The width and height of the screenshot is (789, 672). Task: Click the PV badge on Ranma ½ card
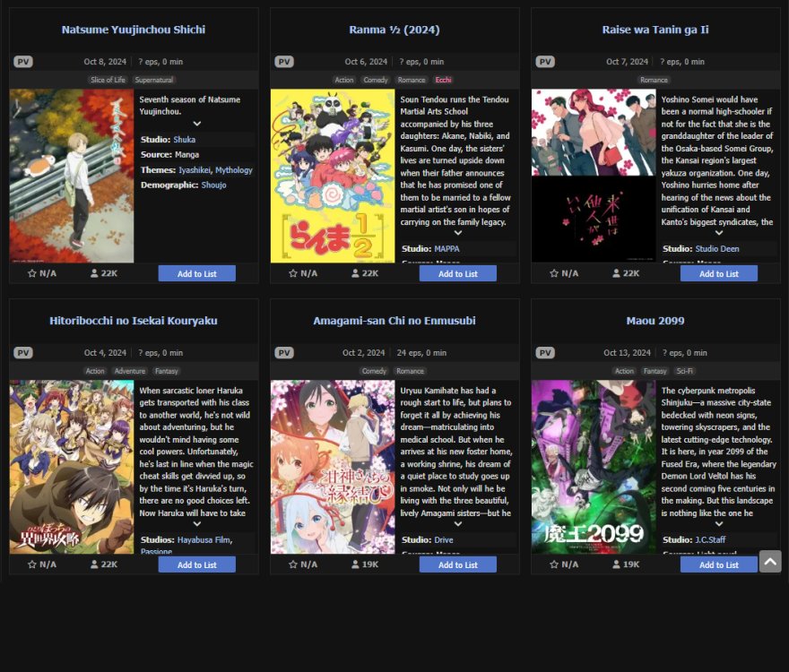pyautogui.click(x=284, y=62)
